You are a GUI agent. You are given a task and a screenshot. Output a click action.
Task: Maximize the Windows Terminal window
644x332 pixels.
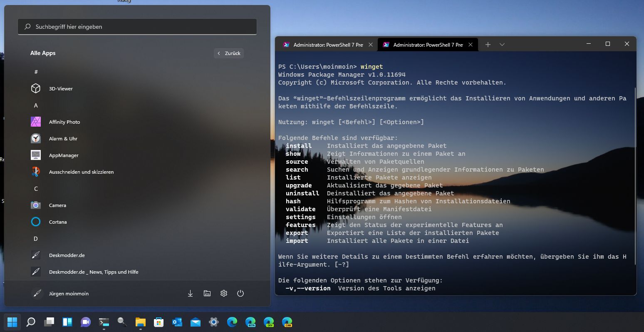tap(608, 44)
